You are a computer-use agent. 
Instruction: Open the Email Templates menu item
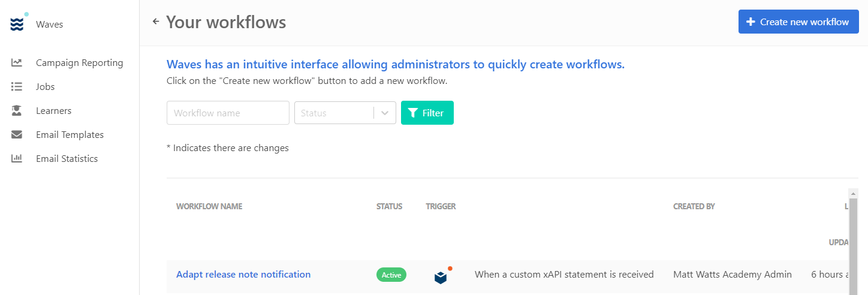point(69,135)
